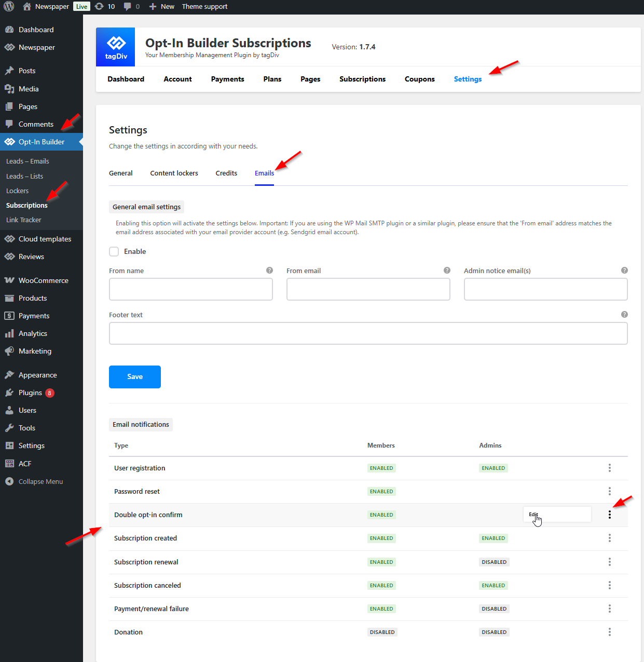Open kebab menu for Subscription renewal row
644x662 pixels.
coord(609,562)
